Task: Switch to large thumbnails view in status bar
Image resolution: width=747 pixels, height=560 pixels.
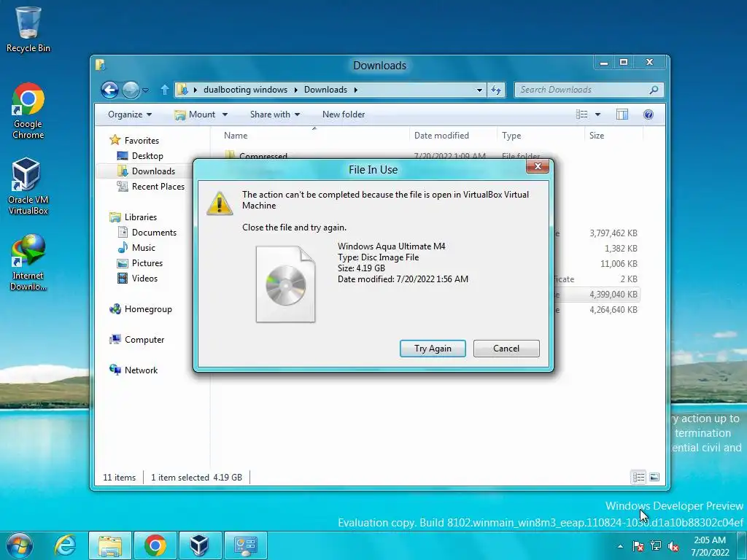Action: tap(654, 477)
